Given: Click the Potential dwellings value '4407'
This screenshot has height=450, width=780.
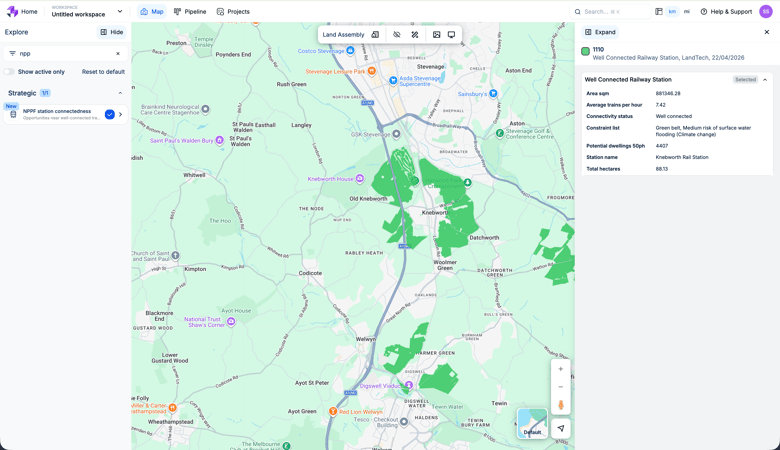Looking at the screenshot, I should (x=662, y=146).
